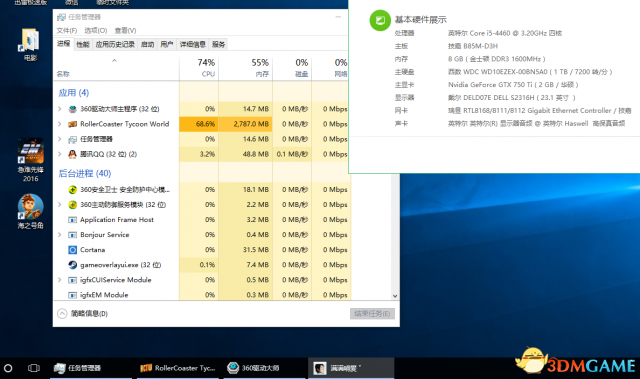
Task: Click the 2,787.0 MB memory cell
Action: 245,124
